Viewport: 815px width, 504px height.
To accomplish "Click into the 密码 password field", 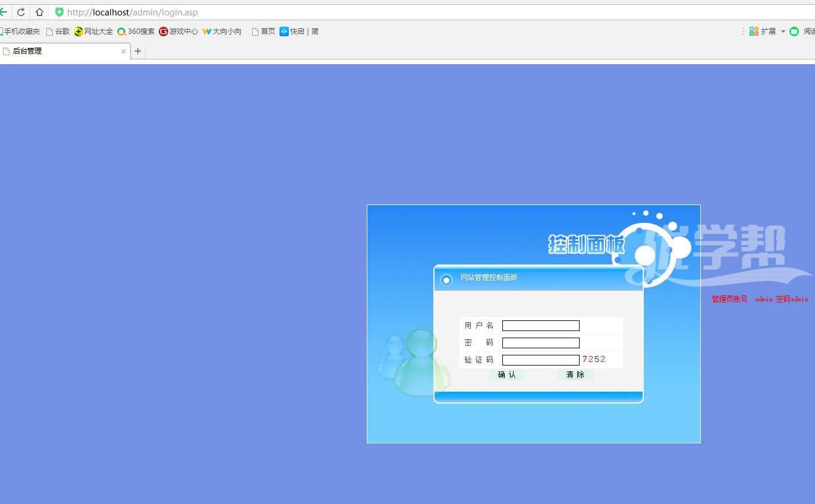I will point(540,343).
